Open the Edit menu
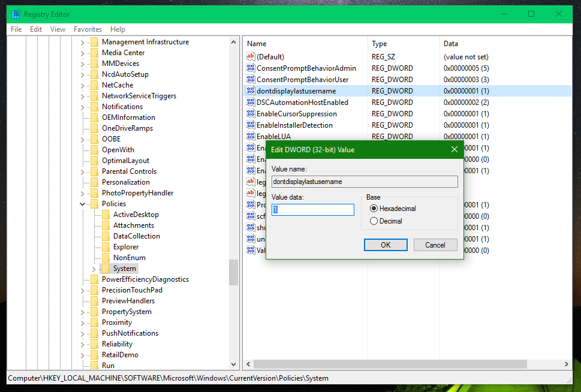Screen dimensions: 581x392 pos(36,29)
